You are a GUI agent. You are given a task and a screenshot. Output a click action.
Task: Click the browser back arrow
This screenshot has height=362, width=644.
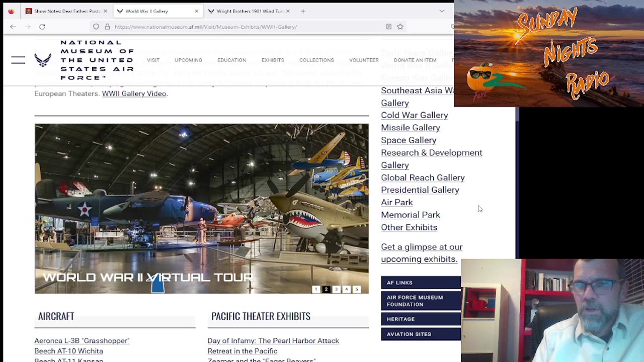tap(13, 27)
